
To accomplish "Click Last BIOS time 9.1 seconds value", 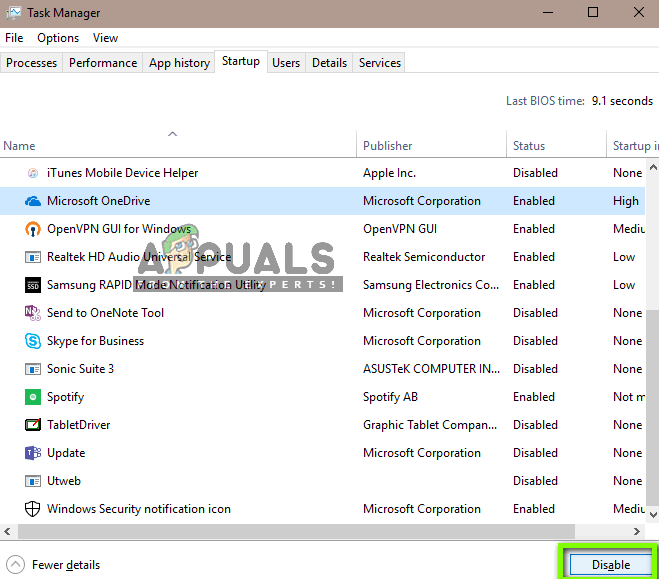I will tap(622, 101).
